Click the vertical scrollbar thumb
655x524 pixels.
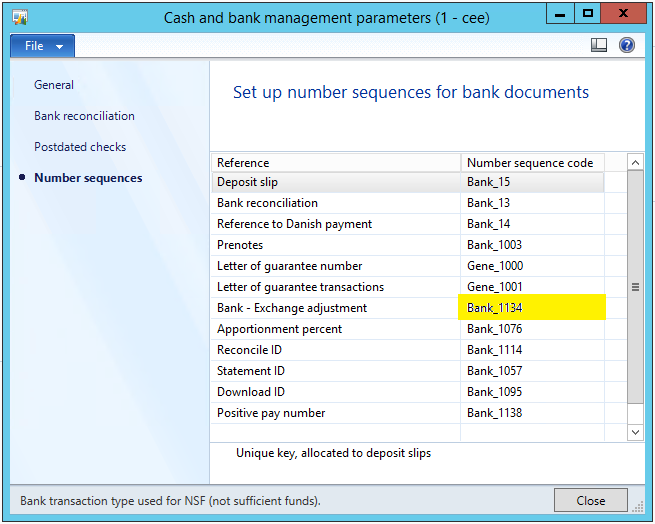pyautogui.click(x=635, y=287)
